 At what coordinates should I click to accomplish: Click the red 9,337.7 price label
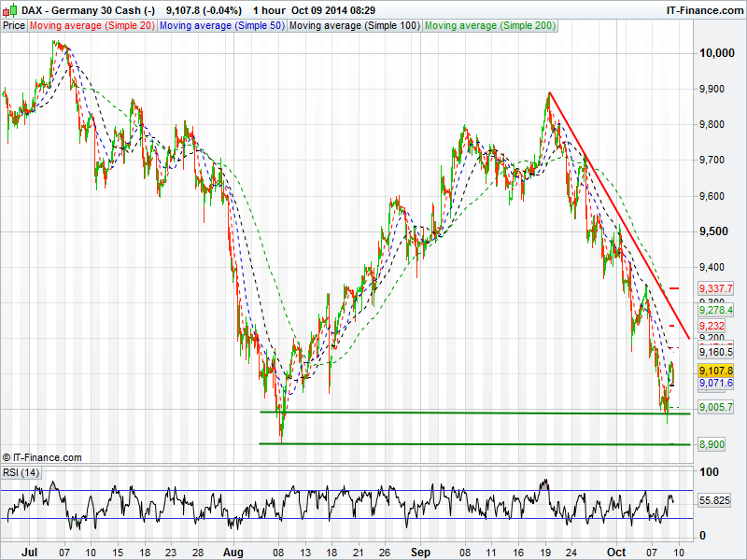tap(716, 290)
